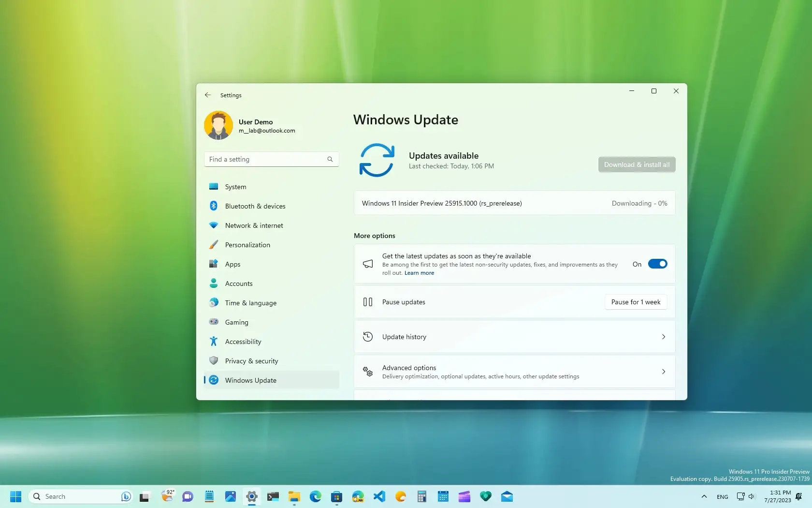Open Bluetooth & devices settings
This screenshot has width=812, height=508.
coord(271,206)
